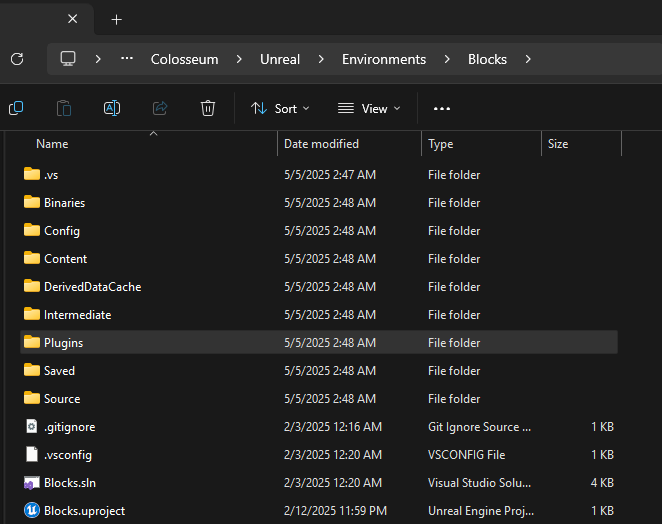
Task: Click the 2/12/2025 11:59 PM date cell
Action: coord(335,511)
